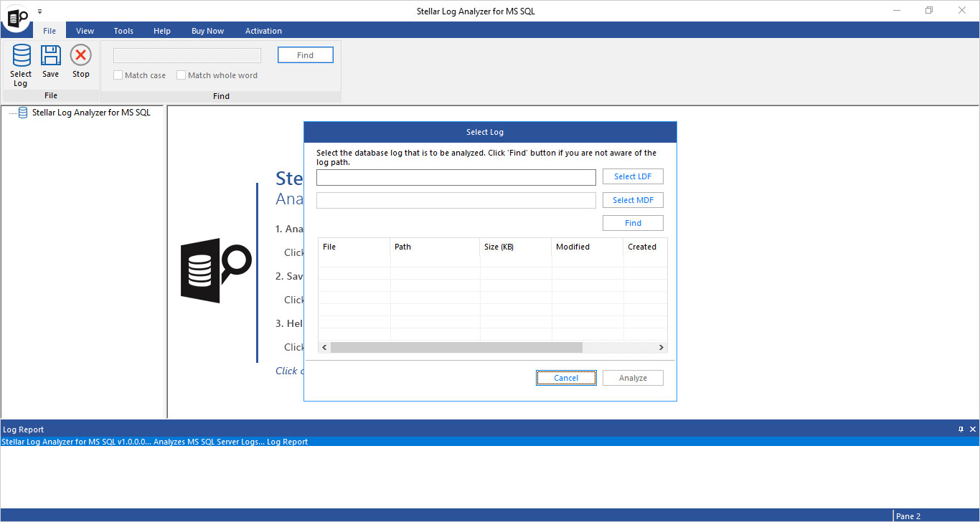Cancel the Select Log dialog

pyautogui.click(x=566, y=377)
